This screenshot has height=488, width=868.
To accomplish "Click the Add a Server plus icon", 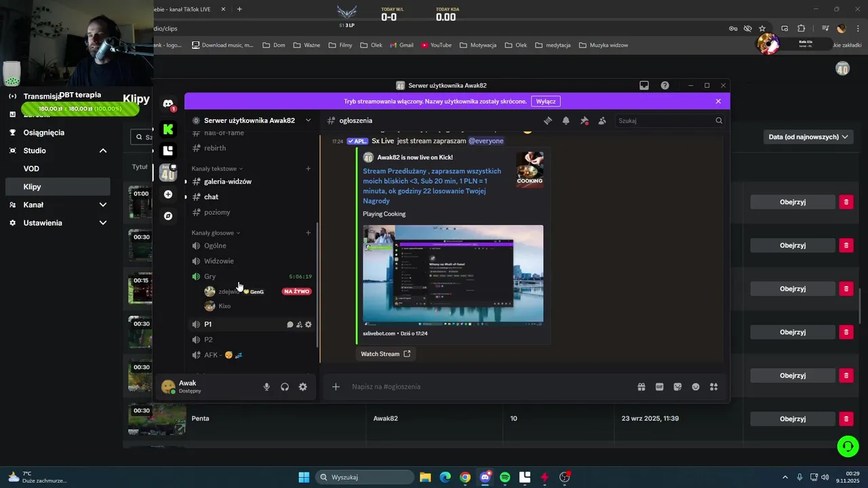I will (168, 194).
